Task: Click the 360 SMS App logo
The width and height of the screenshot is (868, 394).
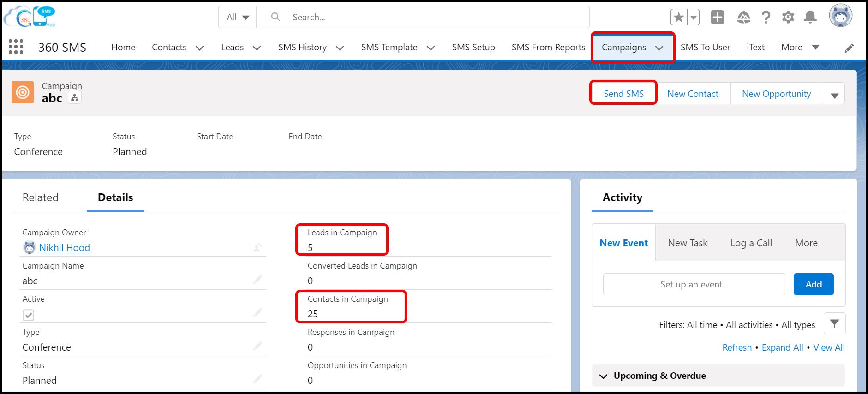Action: tap(30, 17)
